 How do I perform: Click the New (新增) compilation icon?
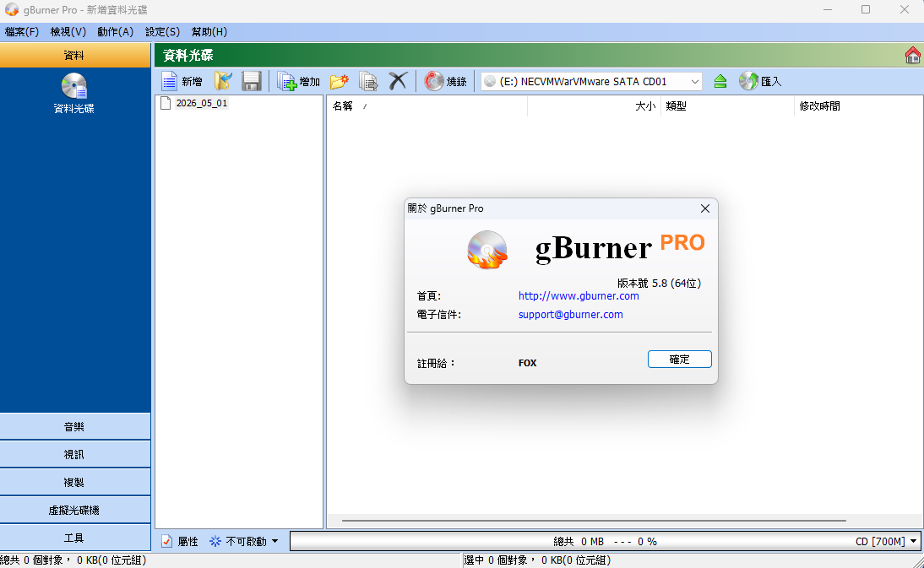tap(170, 81)
